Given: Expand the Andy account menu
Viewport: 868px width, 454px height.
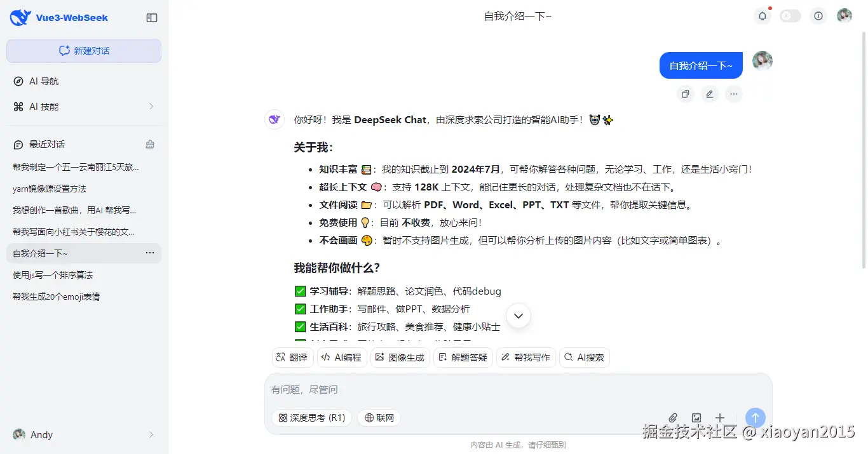Looking at the screenshot, I should (x=84, y=434).
